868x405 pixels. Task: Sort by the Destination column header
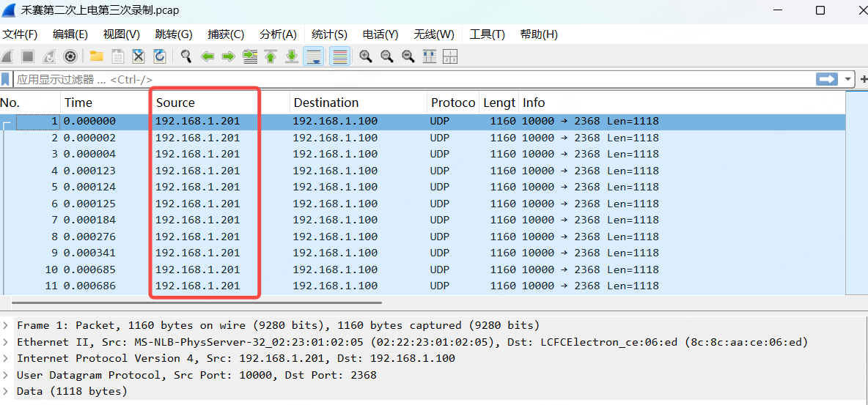click(358, 103)
